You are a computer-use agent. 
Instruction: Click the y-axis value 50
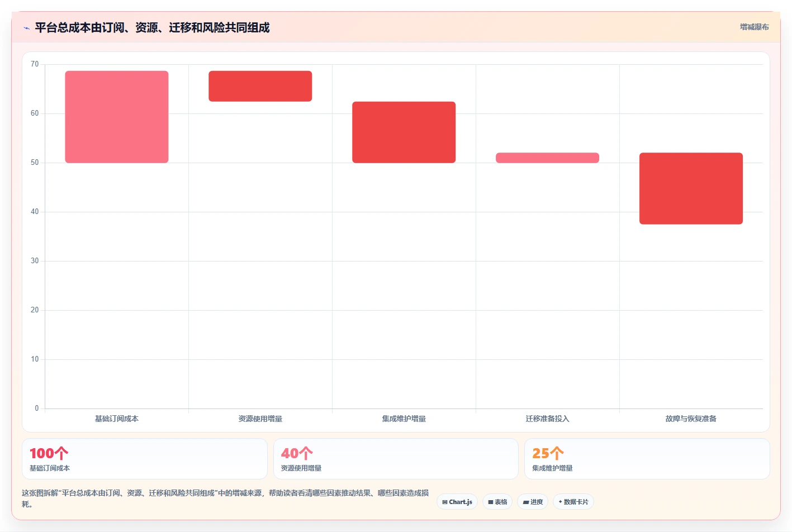(35, 163)
